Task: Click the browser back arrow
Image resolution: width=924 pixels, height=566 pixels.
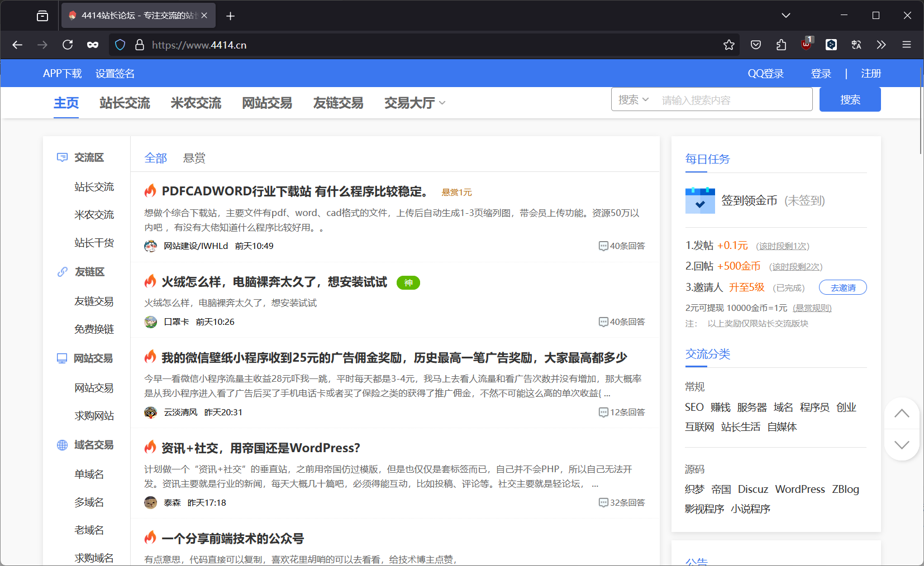Action: 17,45
